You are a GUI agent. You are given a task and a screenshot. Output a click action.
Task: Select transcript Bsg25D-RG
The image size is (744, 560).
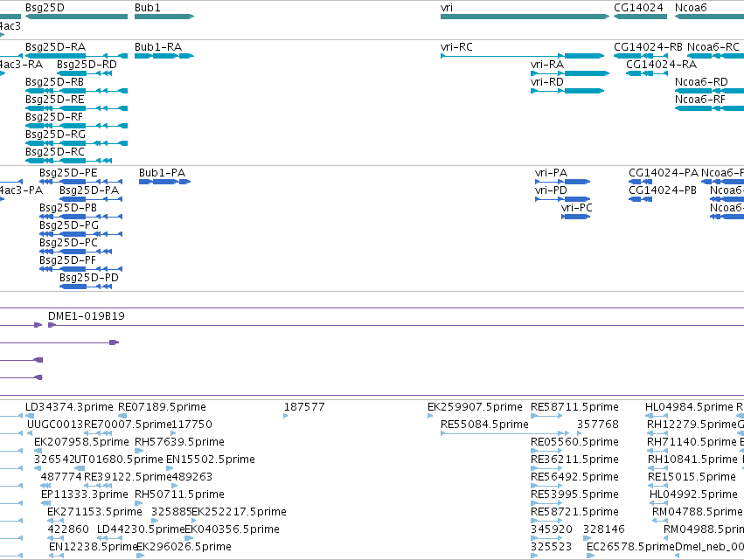(x=76, y=143)
